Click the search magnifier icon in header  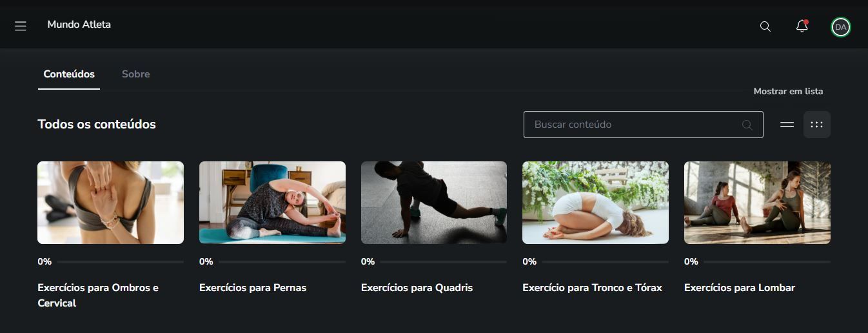click(x=765, y=26)
